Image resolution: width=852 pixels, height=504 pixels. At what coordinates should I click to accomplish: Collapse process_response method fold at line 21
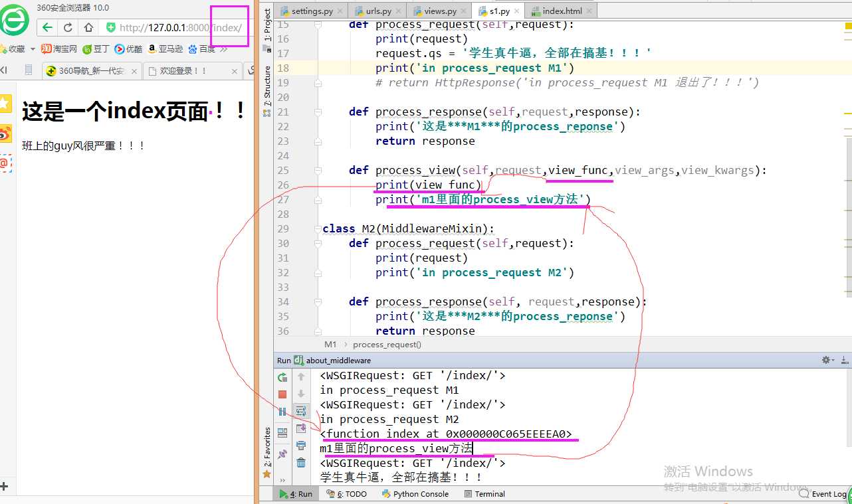tap(318, 112)
